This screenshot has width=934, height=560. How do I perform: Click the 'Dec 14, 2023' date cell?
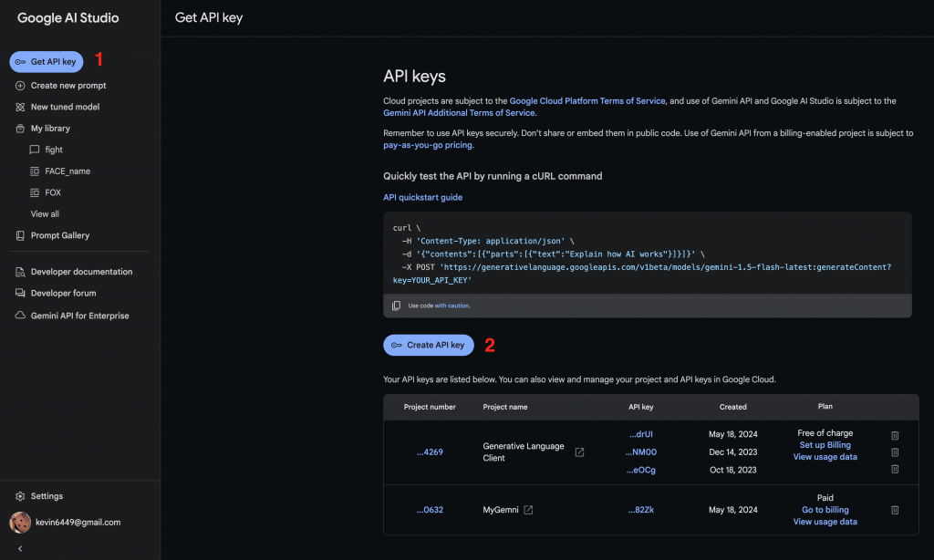[x=732, y=452]
